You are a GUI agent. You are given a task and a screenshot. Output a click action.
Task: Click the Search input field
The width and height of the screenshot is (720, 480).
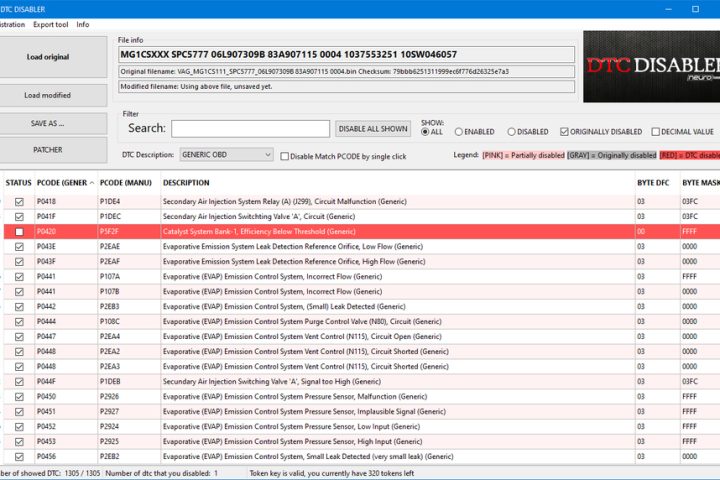tap(250, 129)
